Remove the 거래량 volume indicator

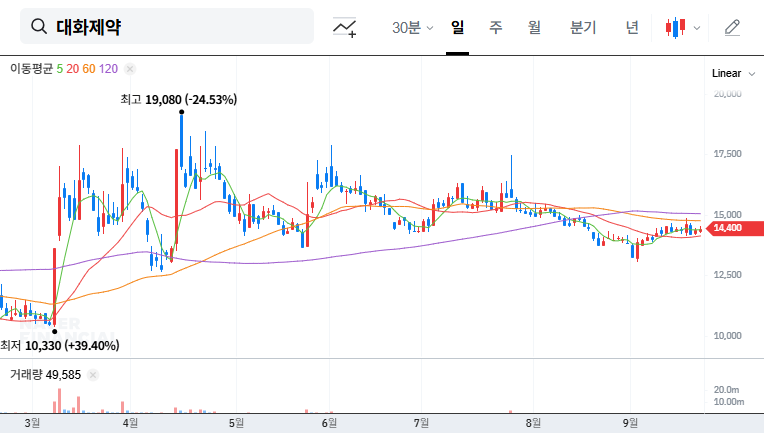[x=93, y=375]
